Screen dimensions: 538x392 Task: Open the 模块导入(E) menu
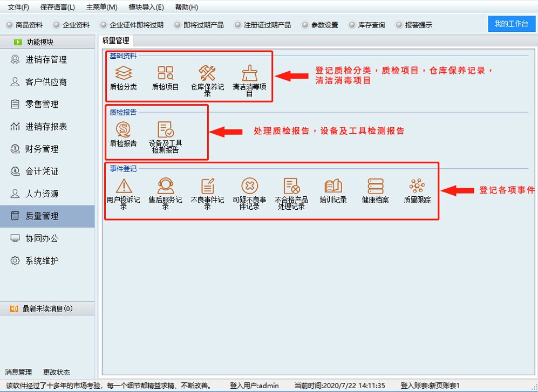pyautogui.click(x=146, y=7)
